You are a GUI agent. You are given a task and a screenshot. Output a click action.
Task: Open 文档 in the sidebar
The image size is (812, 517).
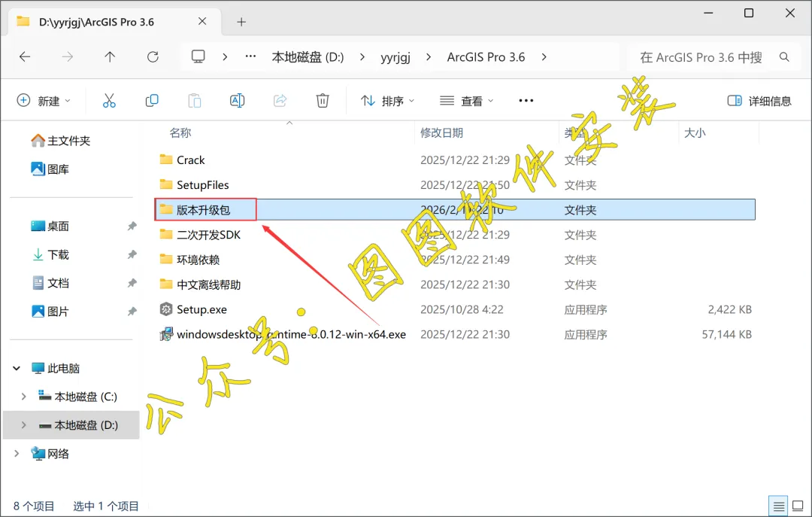tap(50, 283)
